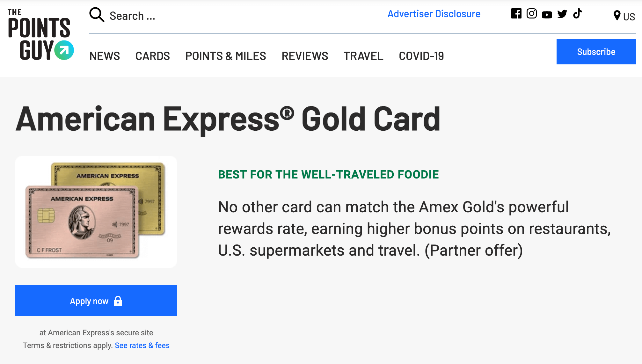This screenshot has width=642, height=364.
Task: Click the See rates & fees link
Action: pos(142,346)
